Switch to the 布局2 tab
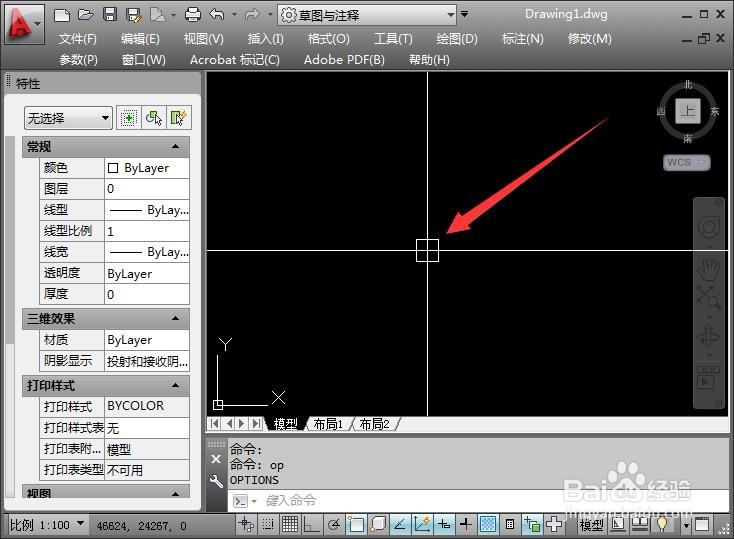Screen dimensions: 734x539 [x=374, y=424]
